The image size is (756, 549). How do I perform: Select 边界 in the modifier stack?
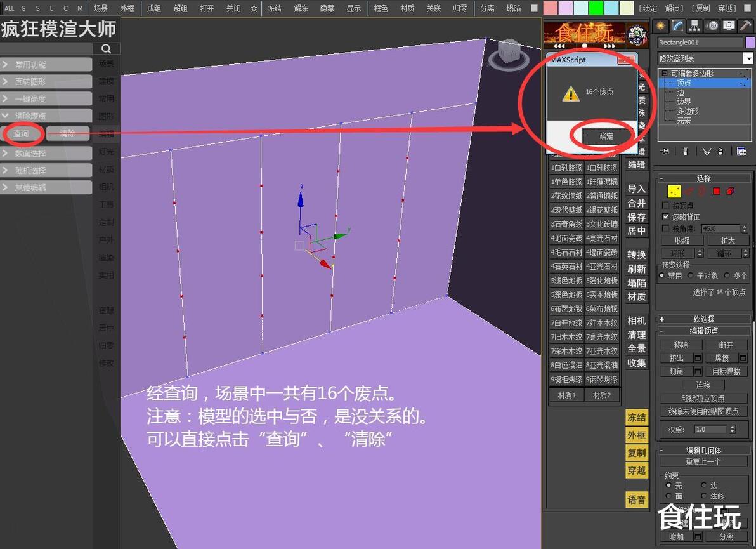(684, 102)
